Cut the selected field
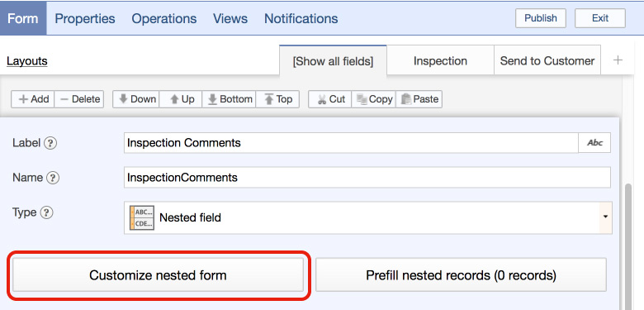Viewport: 644px width, 310px height. tap(330, 99)
